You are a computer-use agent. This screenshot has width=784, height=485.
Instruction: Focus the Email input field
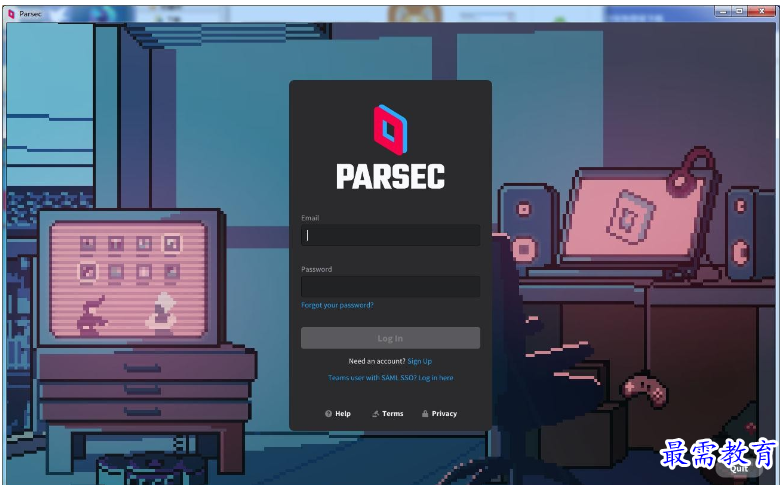coord(390,236)
